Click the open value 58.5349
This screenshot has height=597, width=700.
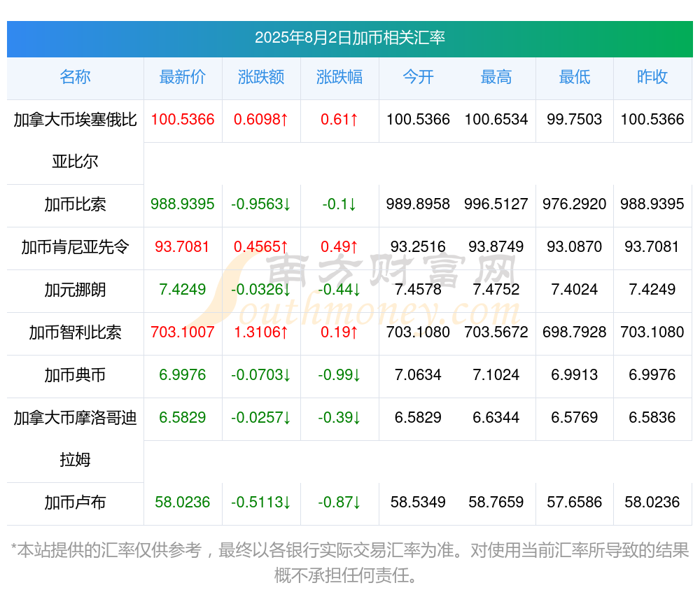pyautogui.click(x=418, y=503)
